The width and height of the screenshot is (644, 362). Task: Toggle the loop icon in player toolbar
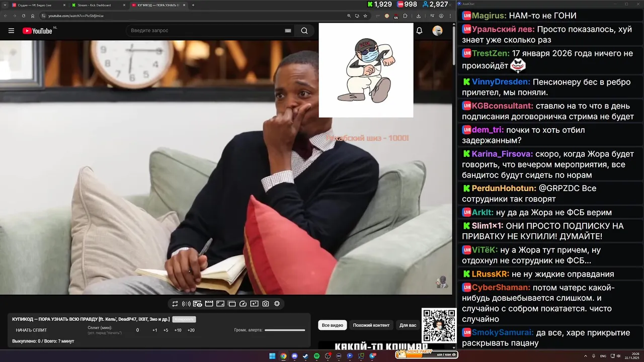point(175,304)
